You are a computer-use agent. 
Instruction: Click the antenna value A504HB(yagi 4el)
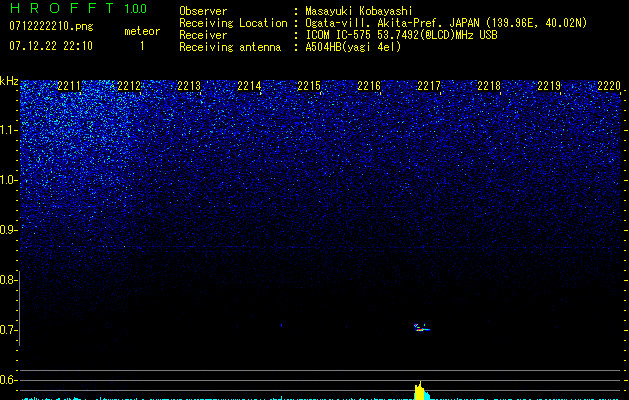point(353,47)
